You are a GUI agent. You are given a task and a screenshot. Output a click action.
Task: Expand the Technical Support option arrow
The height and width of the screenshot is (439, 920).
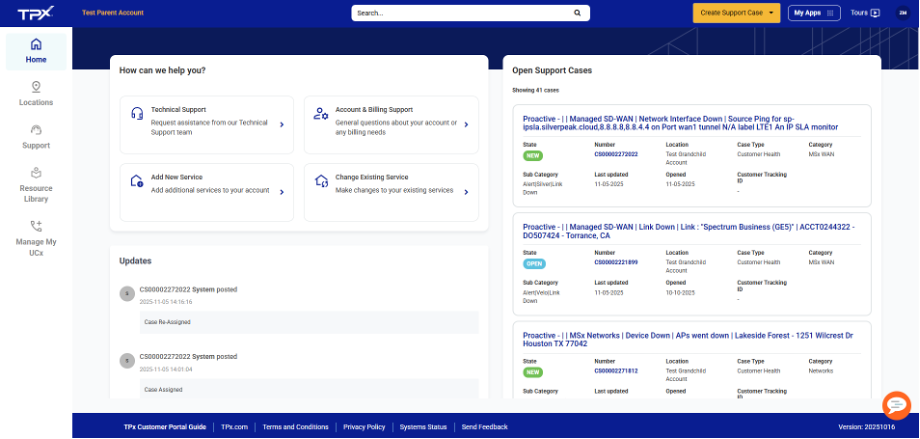[x=282, y=125]
